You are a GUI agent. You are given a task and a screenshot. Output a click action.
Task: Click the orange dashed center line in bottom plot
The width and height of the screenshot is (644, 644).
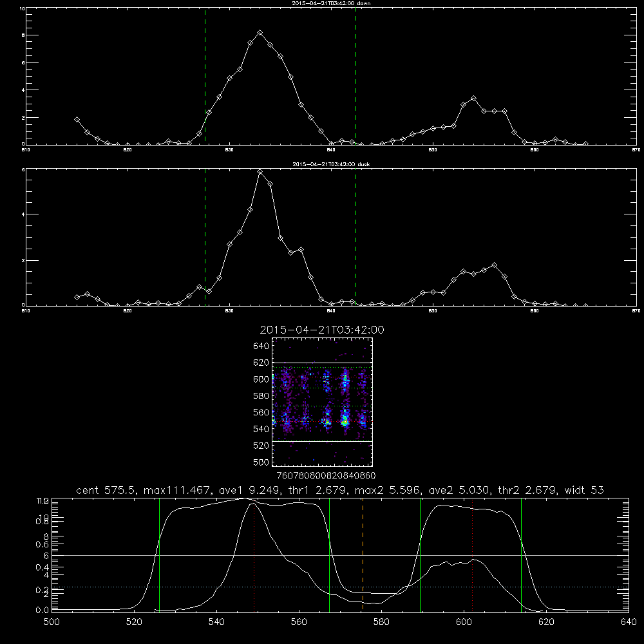point(363,554)
